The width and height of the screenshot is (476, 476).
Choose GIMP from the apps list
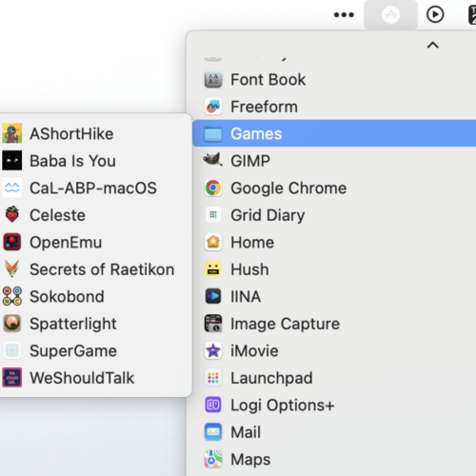(x=334, y=161)
